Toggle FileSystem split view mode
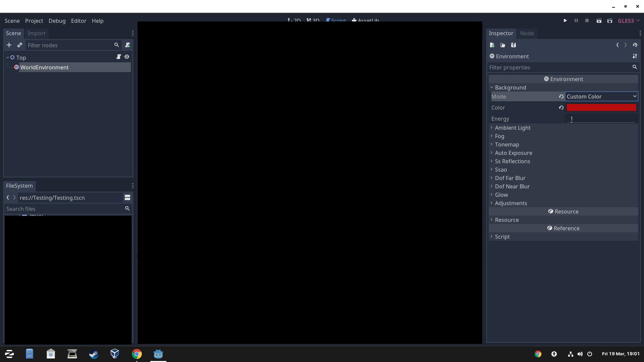 tap(127, 197)
